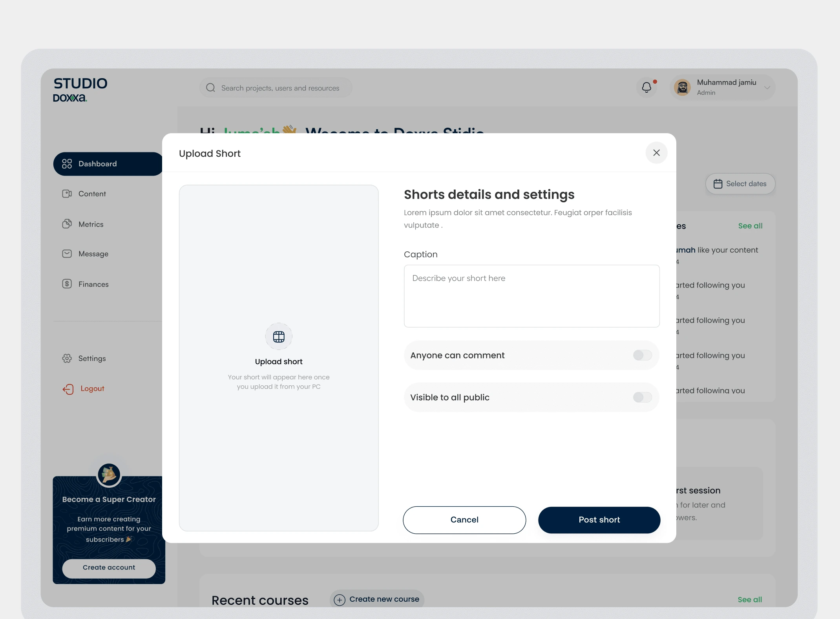Click the Message sidebar icon
Image resolution: width=840 pixels, height=619 pixels.
[66, 254]
